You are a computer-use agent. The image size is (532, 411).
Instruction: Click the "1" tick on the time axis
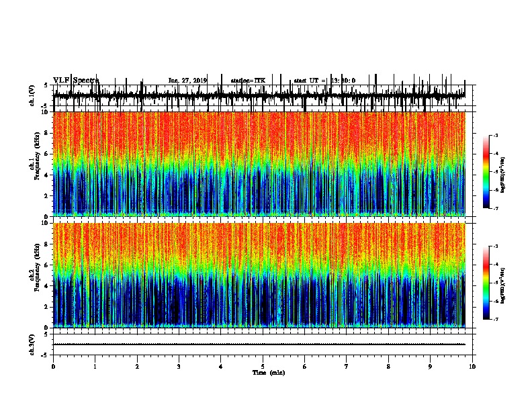coord(95,367)
